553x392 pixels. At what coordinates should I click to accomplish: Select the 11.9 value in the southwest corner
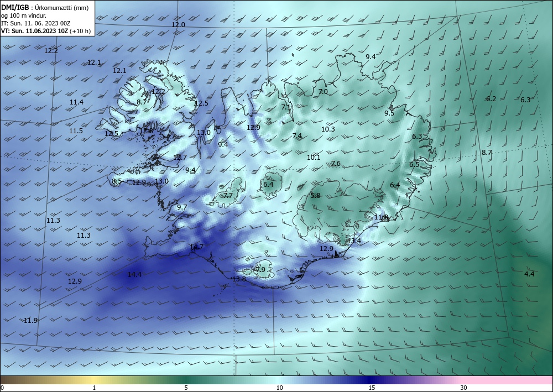coord(30,321)
